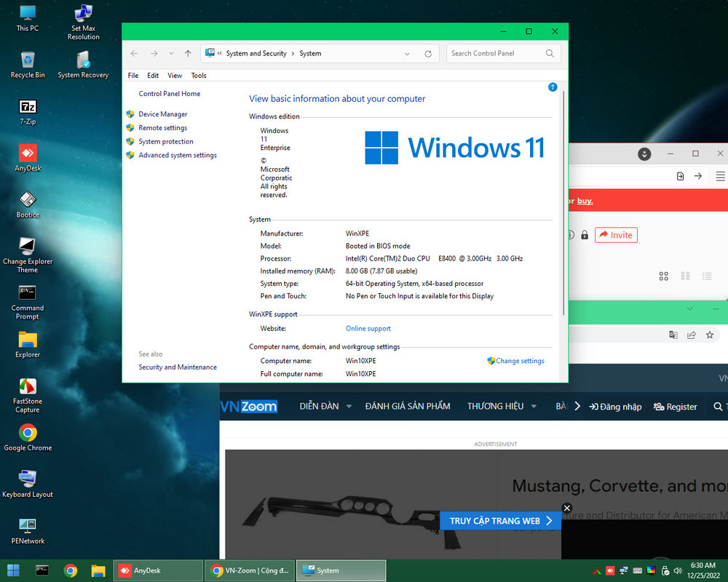Close the ad overlay X button
This screenshot has height=582, width=728.
(567, 508)
